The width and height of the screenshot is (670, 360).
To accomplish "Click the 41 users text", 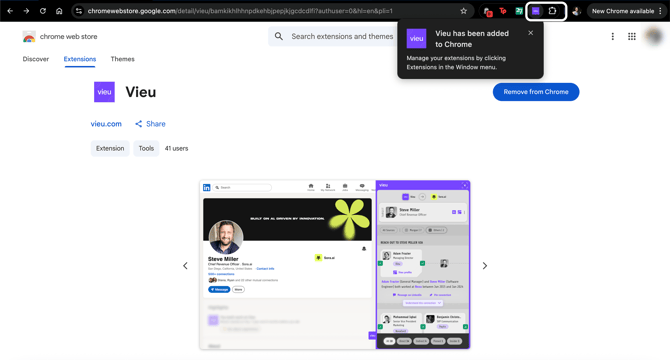I will coord(176,148).
